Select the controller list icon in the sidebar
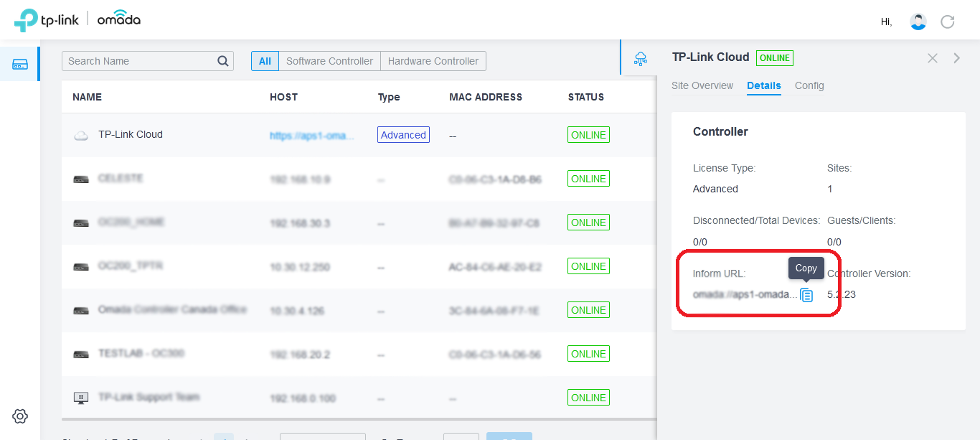This screenshot has width=980, height=440. pos(20,65)
